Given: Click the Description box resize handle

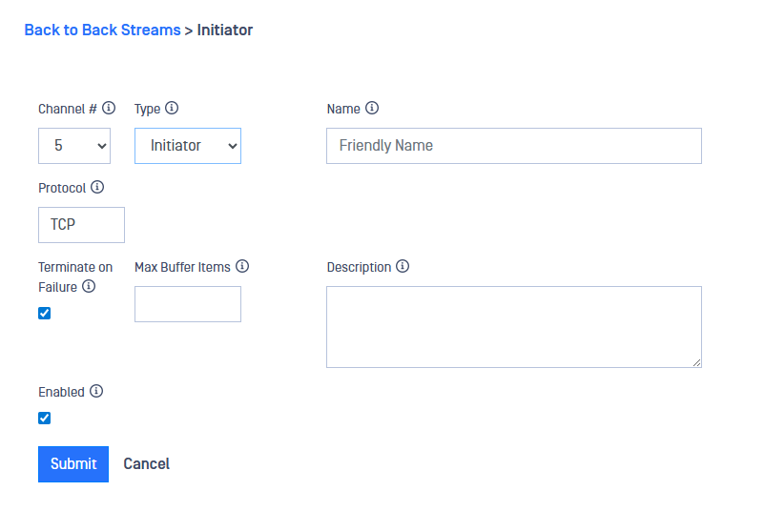Looking at the screenshot, I should click(696, 362).
